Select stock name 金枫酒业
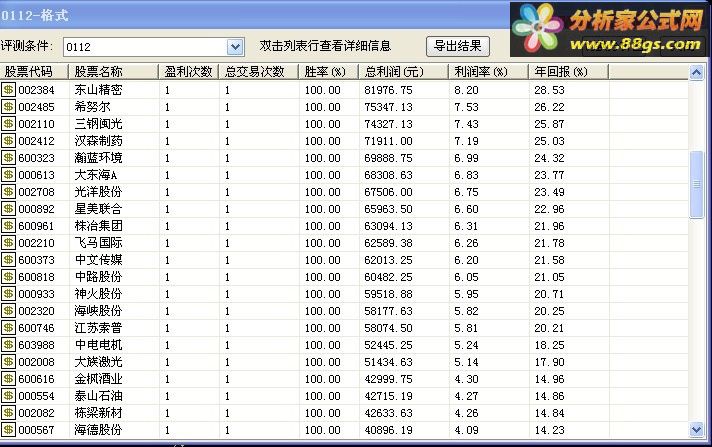712x447 pixels. coord(99,379)
